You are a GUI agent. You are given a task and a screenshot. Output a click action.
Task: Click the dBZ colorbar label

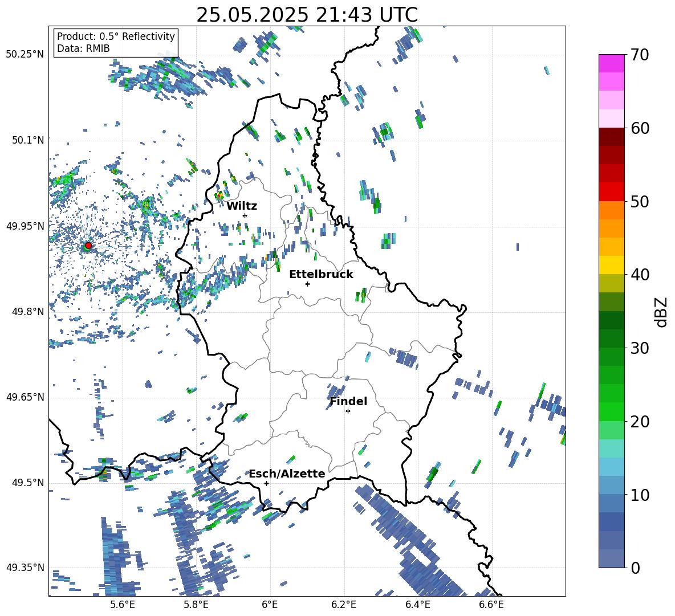(x=662, y=312)
